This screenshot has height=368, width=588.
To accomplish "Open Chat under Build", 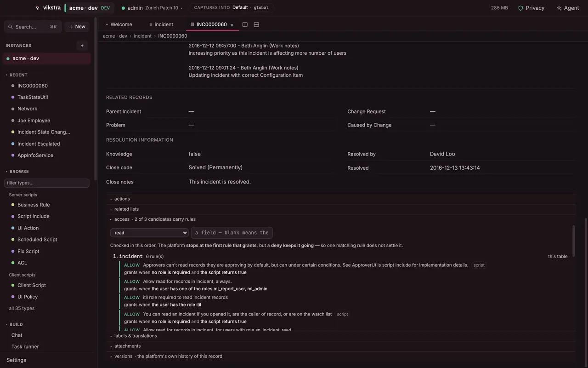I will click(x=17, y=335).
